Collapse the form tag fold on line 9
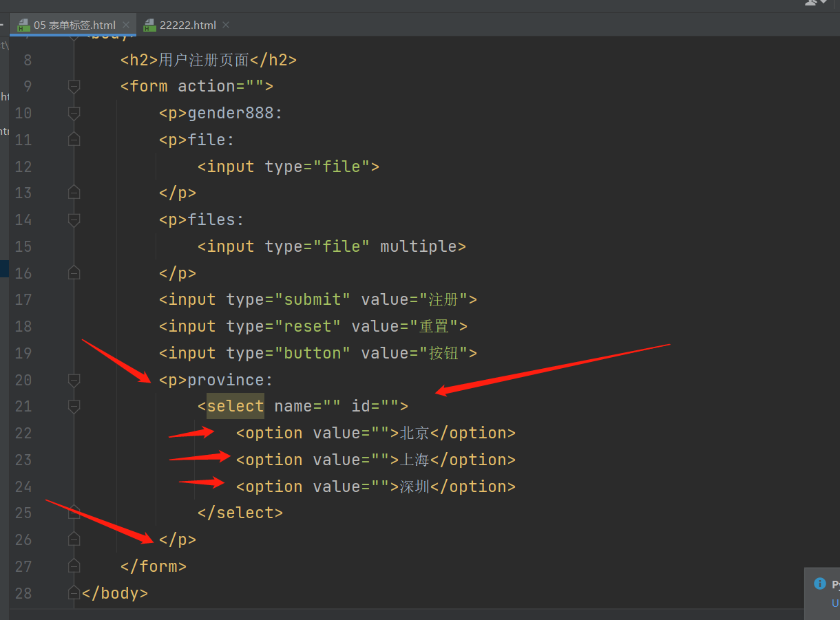 (74, 86)
